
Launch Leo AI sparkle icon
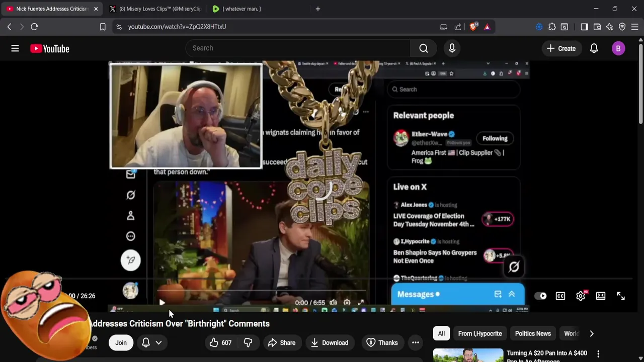pos(610,27)
